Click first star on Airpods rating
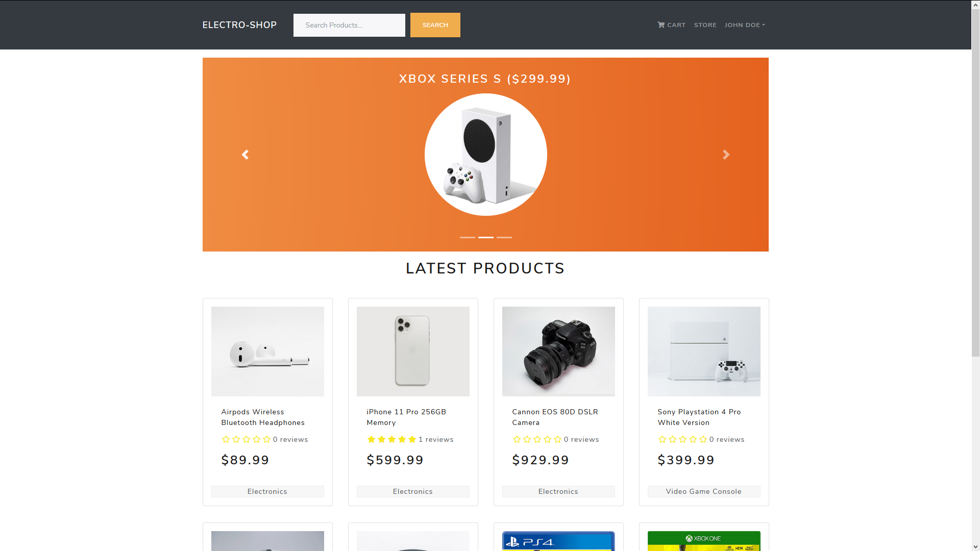The image size is (980, 551). point(226,439)
